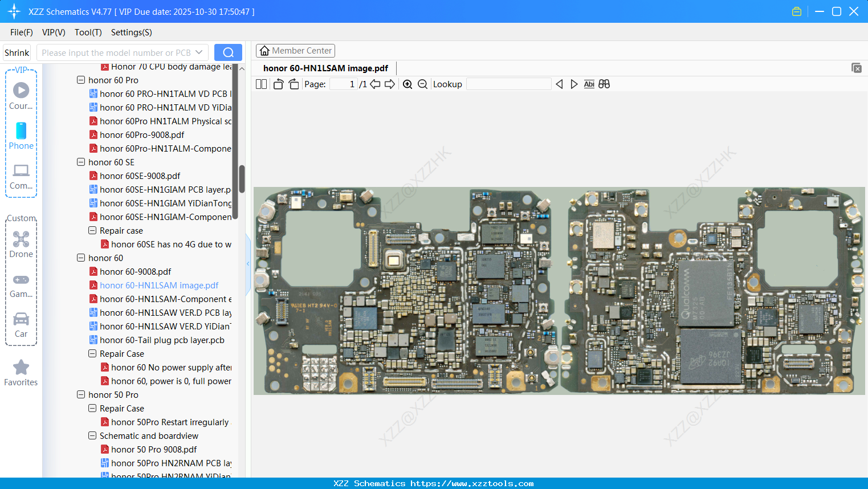Rotate the page counterclockwise
The image size is (868, 489).
(278, 84)
